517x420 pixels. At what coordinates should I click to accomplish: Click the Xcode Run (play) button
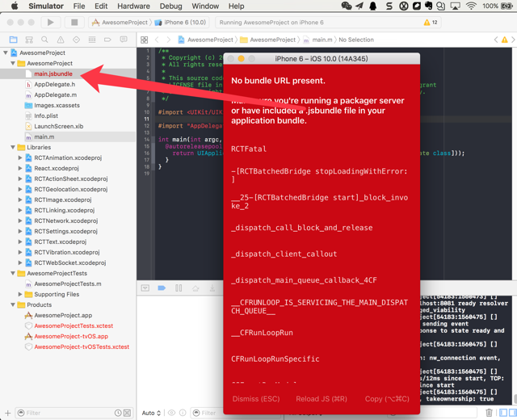tap(50, 22)
